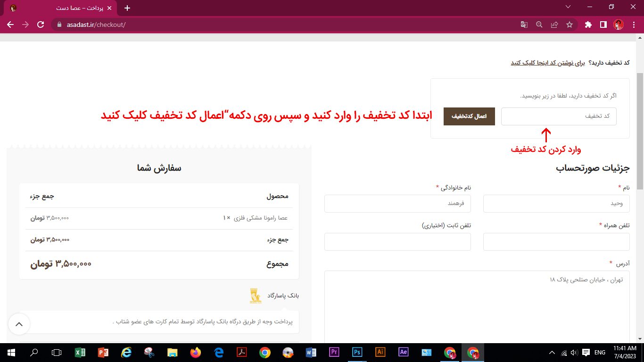Open a new browser tab
Image resolution: width=644 pixels, height=362 pixels.
(x=127, y=8)
